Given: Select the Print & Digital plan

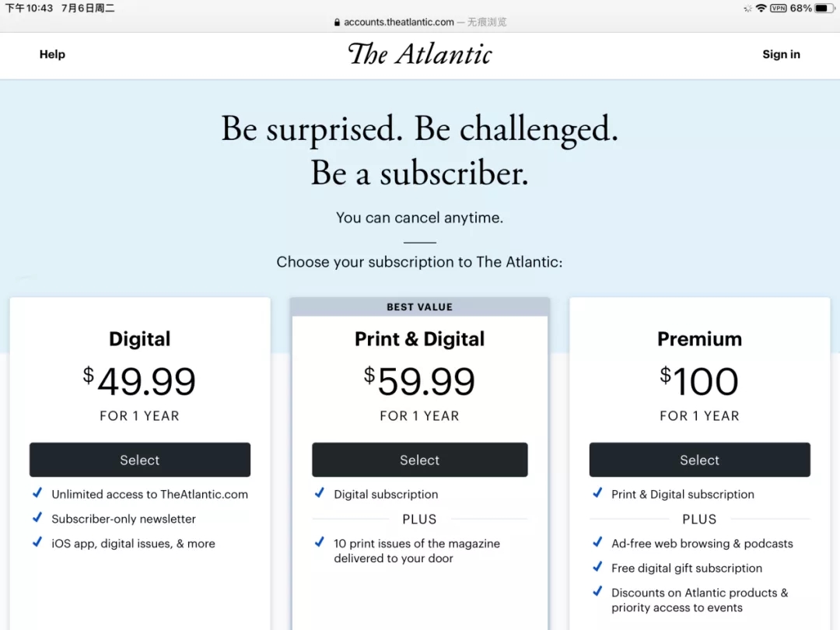Looking at the screenshot, I should 420,460.
